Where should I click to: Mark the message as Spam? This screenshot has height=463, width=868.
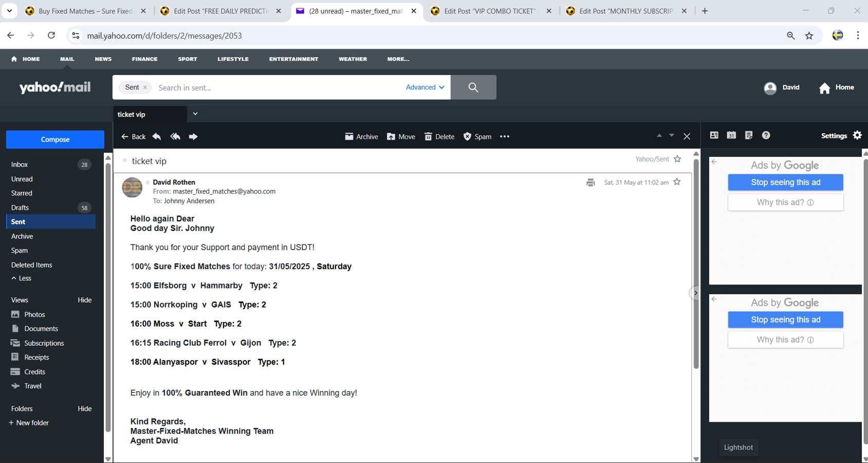(x=477, y=136)
